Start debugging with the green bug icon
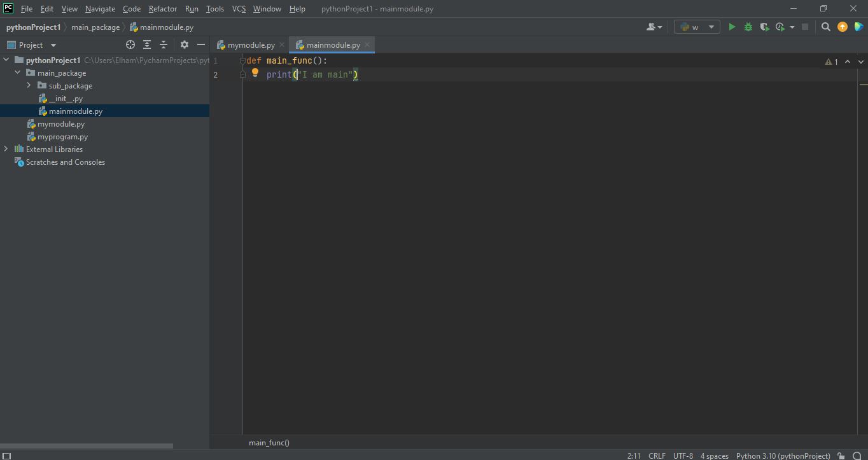Image resolution: width=868 pixels, height=460 pixels. [748, 27]
